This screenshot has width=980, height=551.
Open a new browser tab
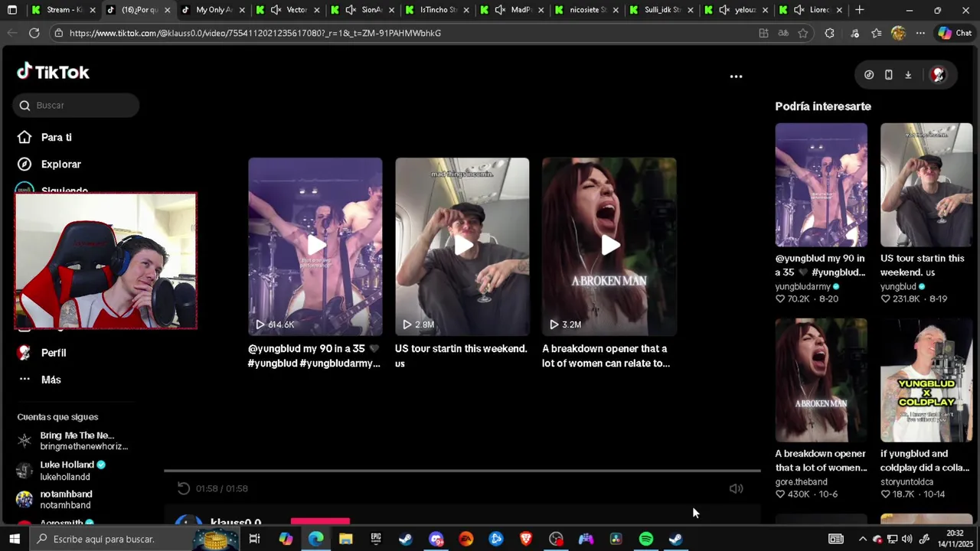pos(859,10)
